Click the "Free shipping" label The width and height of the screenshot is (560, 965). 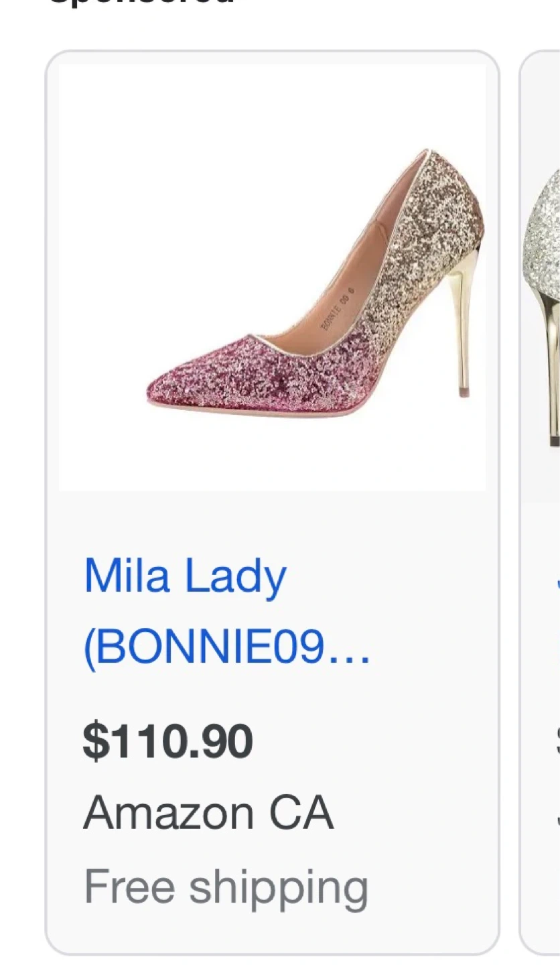226,887
